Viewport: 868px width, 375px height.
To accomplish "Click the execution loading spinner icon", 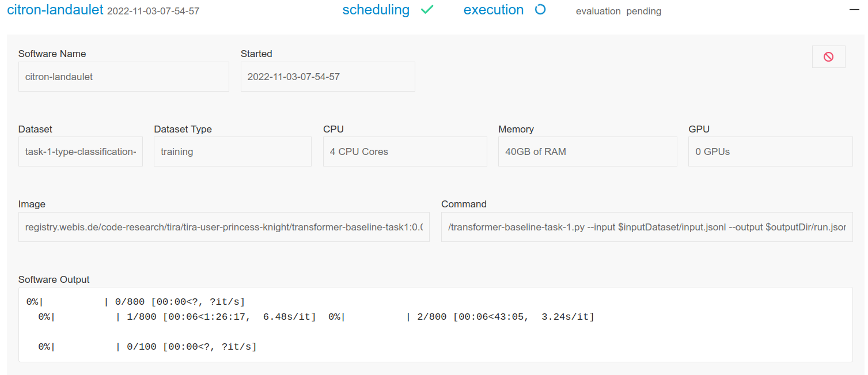I will pyautogui.click(x=540, y=10).
